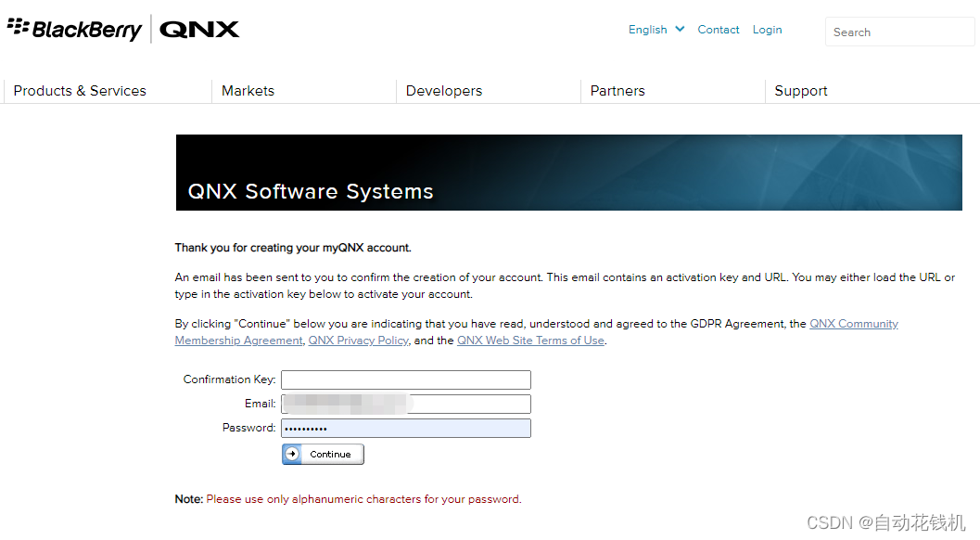980x540 pixels.
Task: Open the QNX Community Membership Agreement link
Action: (853, 323)
